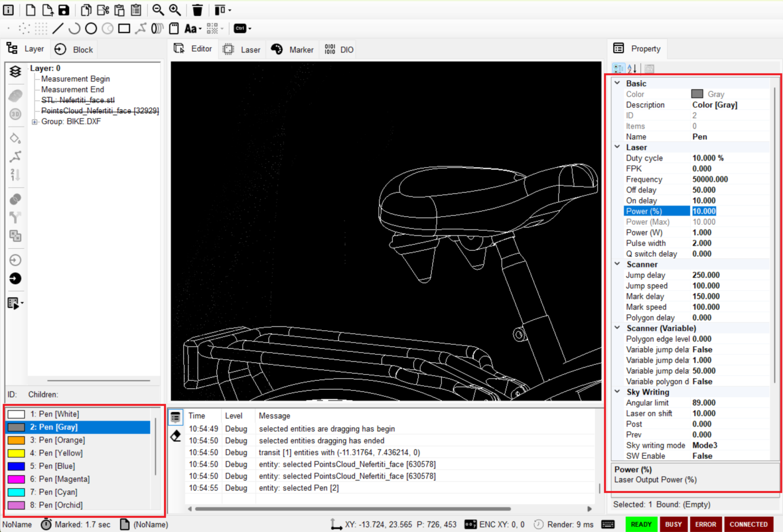Image resolution: width=783 pixels, height=532 pixels.
Task: Collapse the Sky Writing property section
Action: [617, 392]
